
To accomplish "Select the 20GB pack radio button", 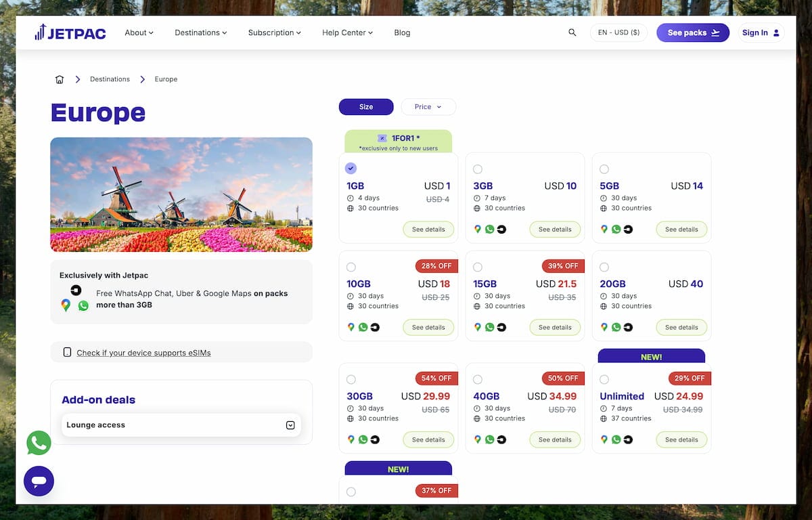I will (604, 267).
